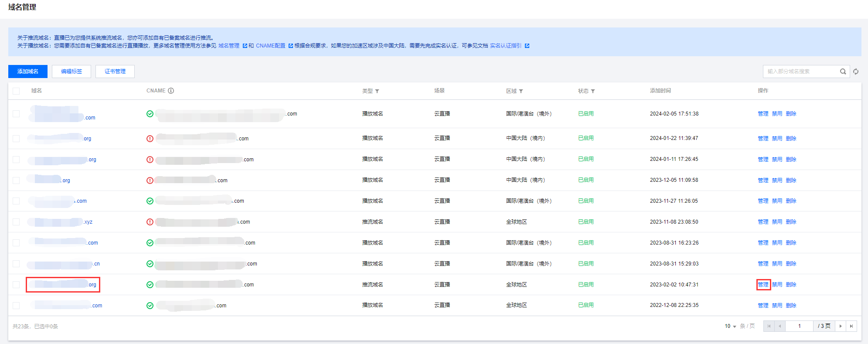Go to the last page
The image size is (868, 344).
tap(851, 326)
